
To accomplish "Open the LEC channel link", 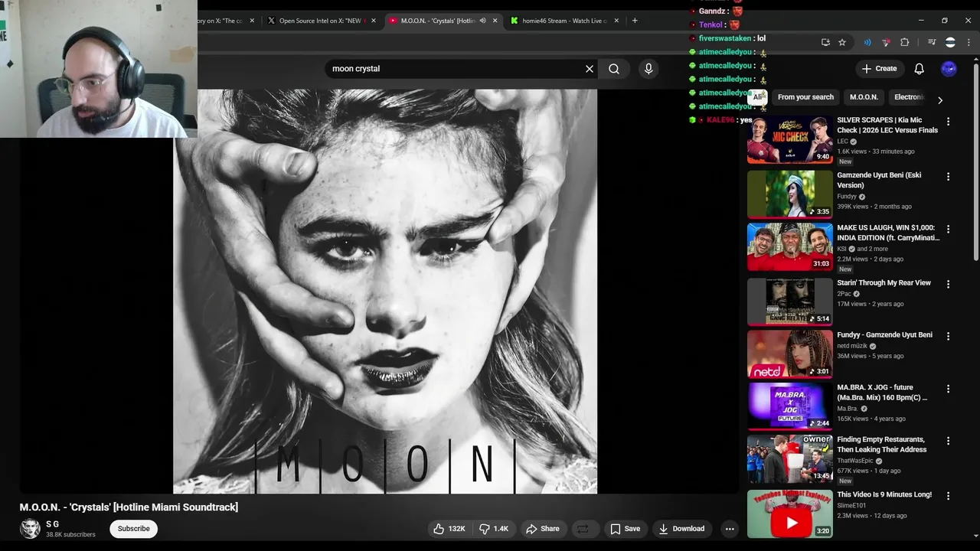I will [x=842, y=142].
